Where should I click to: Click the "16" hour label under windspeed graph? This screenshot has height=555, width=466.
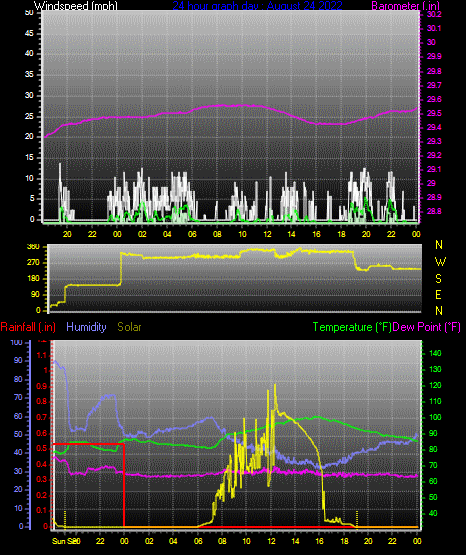pos(316,234)
